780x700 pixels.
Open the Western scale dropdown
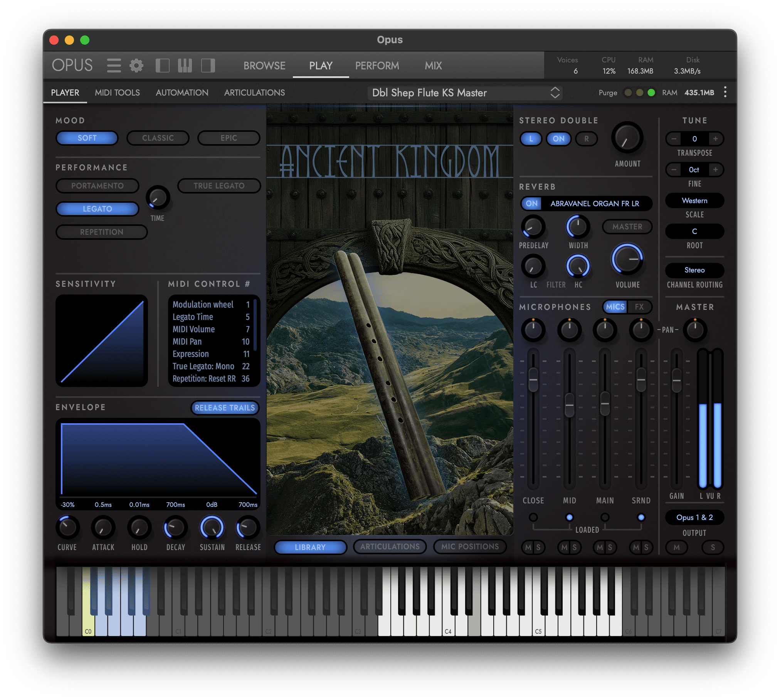(x=694, y=200)
